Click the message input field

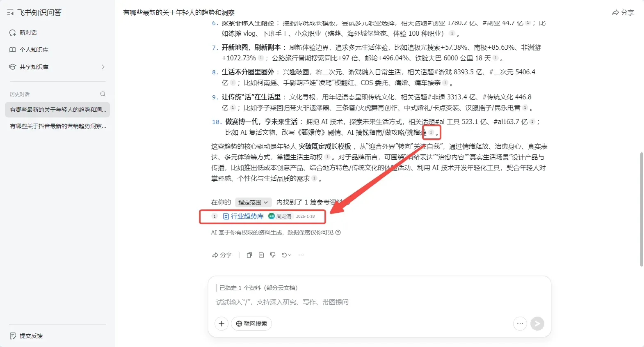click(379, 302)
